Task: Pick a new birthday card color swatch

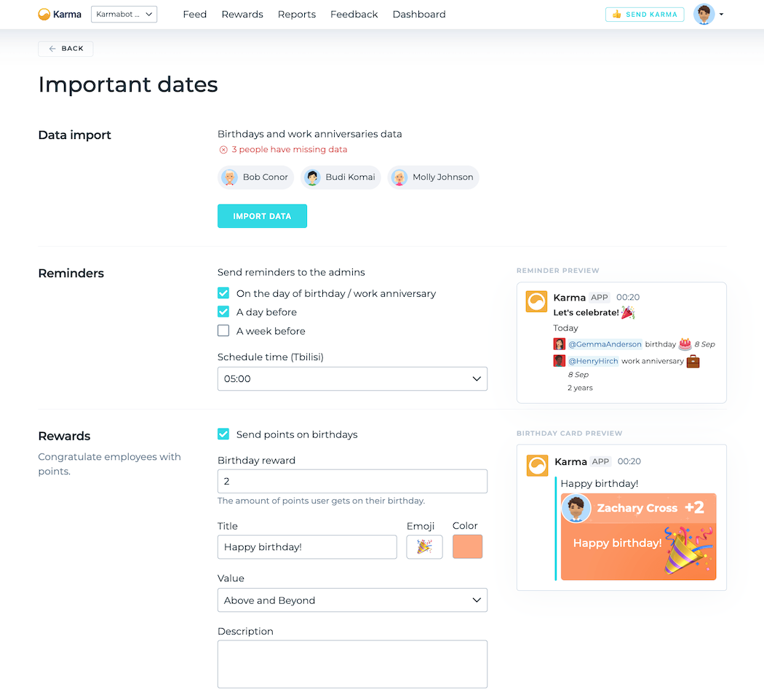Action: click(467, 546)
